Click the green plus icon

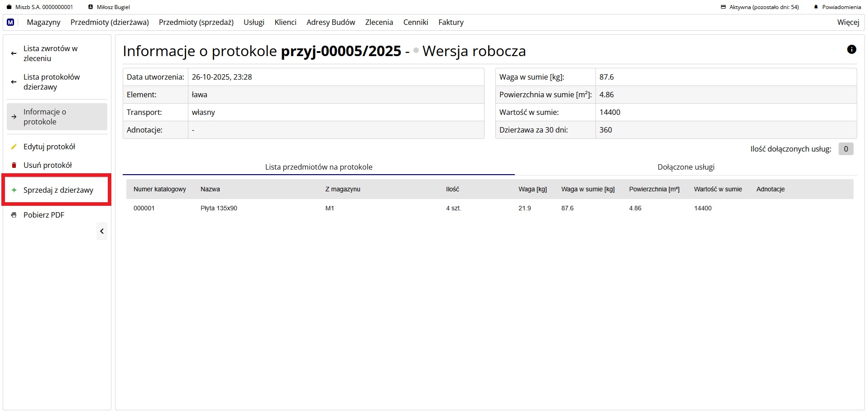[14, 190]
